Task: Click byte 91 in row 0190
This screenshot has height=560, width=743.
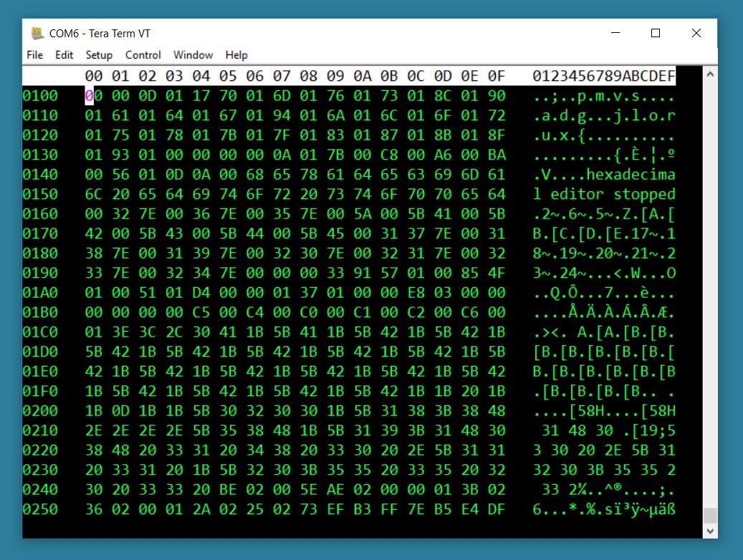Action: (363, 274)
